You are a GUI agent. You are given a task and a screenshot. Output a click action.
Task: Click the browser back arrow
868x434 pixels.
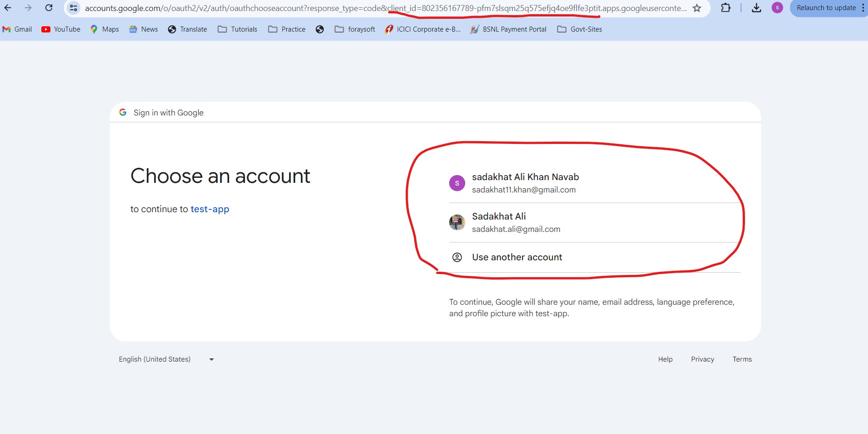[x=8, y=8]
